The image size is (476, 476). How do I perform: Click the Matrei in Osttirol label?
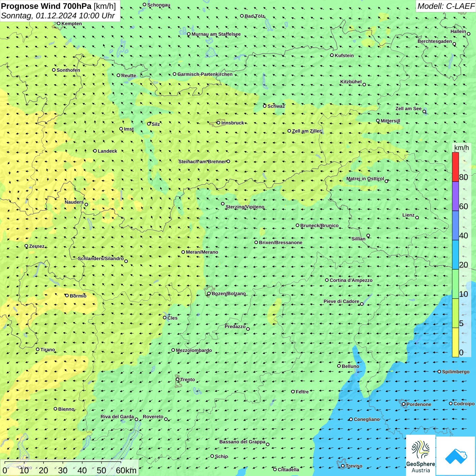[365, 178]
